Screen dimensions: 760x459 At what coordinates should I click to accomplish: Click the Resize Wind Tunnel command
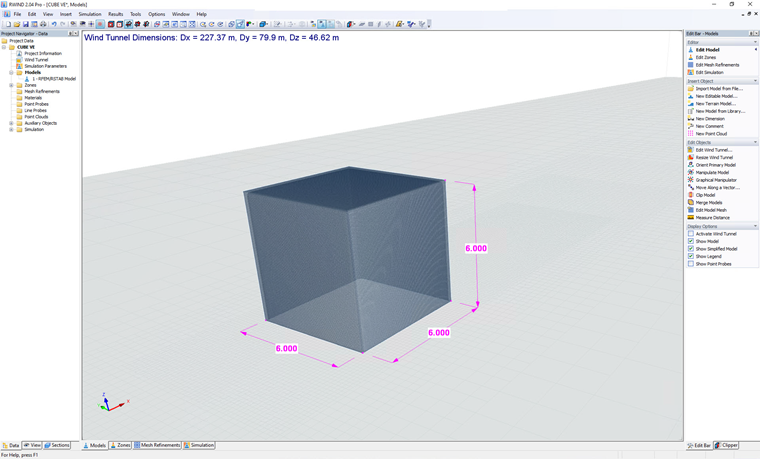click(714, 158)
